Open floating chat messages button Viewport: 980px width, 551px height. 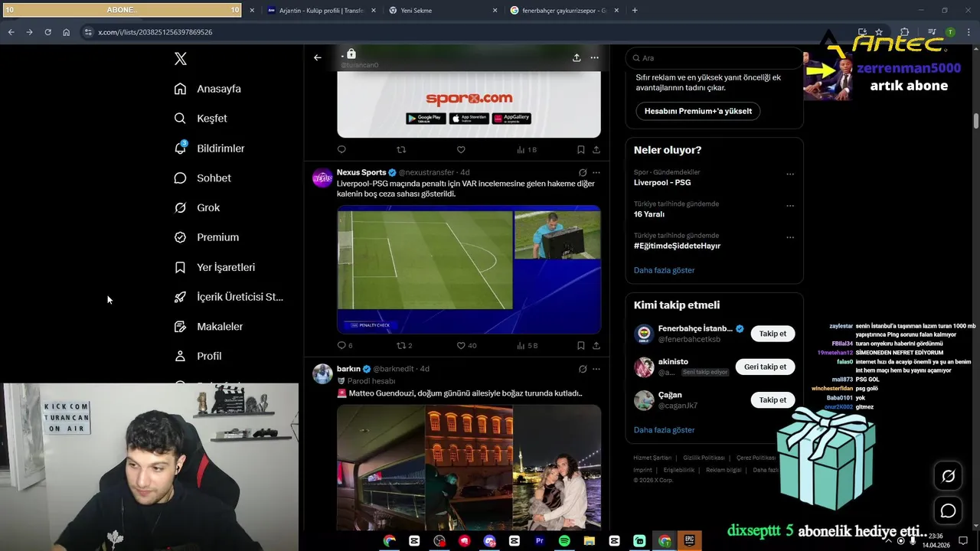click(x=948, y=510)
